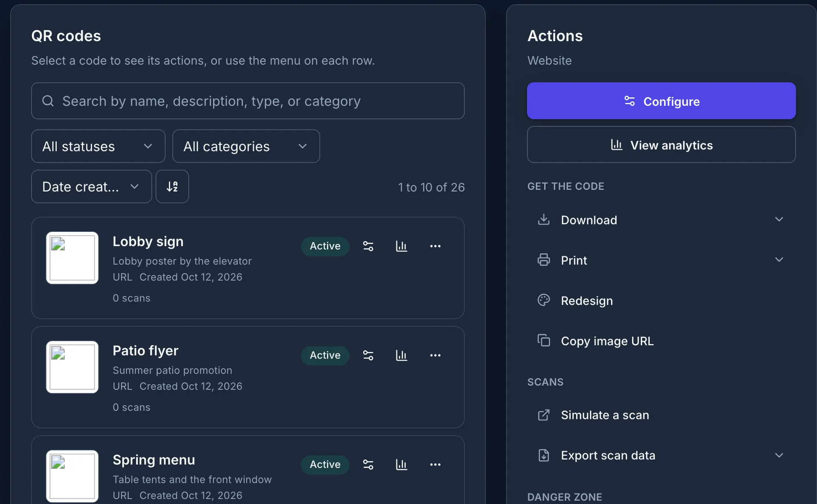Open analytics chart icon for Lobby sign
This screenshot has width=817, height=504.
coord(402,246)
